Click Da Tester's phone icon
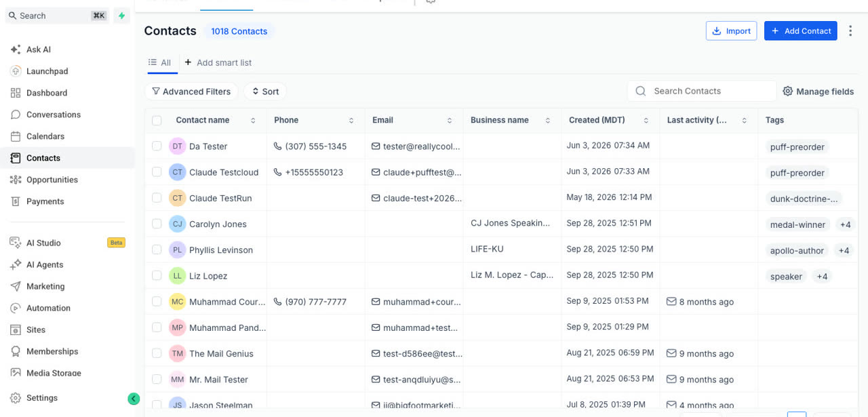 277,146
